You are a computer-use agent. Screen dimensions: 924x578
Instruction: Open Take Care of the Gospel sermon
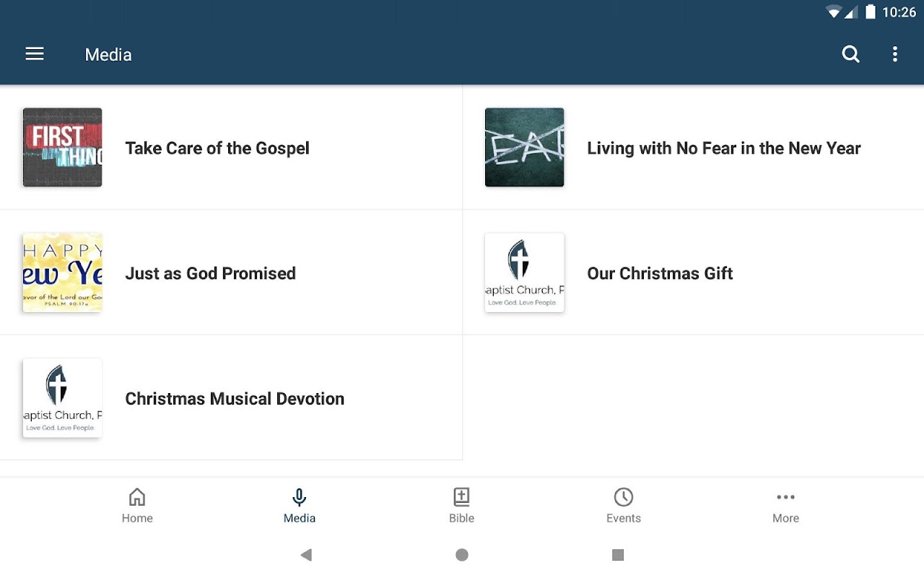(x=217, y=148)
